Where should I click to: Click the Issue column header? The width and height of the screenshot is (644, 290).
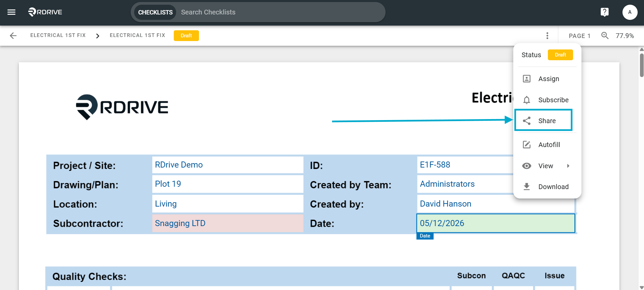(x=555, y=276)
